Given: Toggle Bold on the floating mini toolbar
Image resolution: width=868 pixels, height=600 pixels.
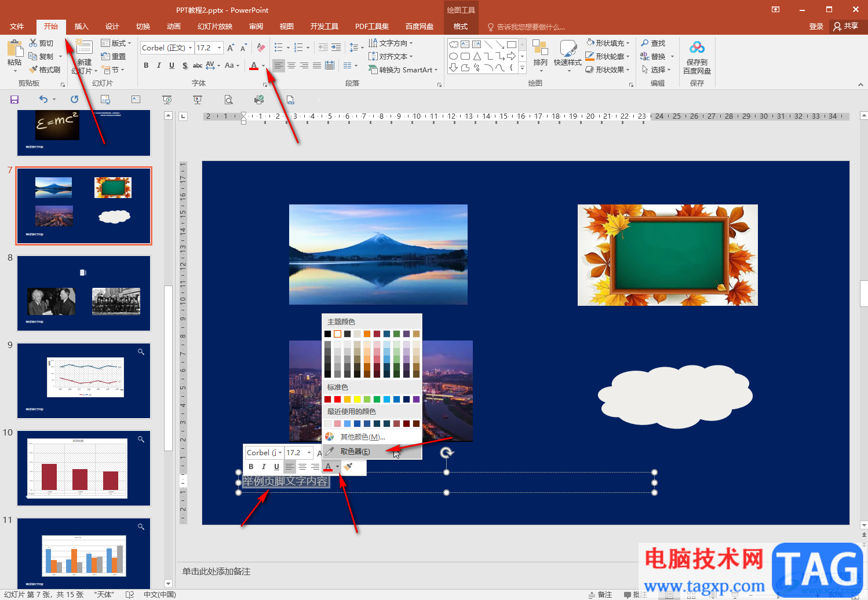Looking at the screenshot, I should [x=251, y=467].
